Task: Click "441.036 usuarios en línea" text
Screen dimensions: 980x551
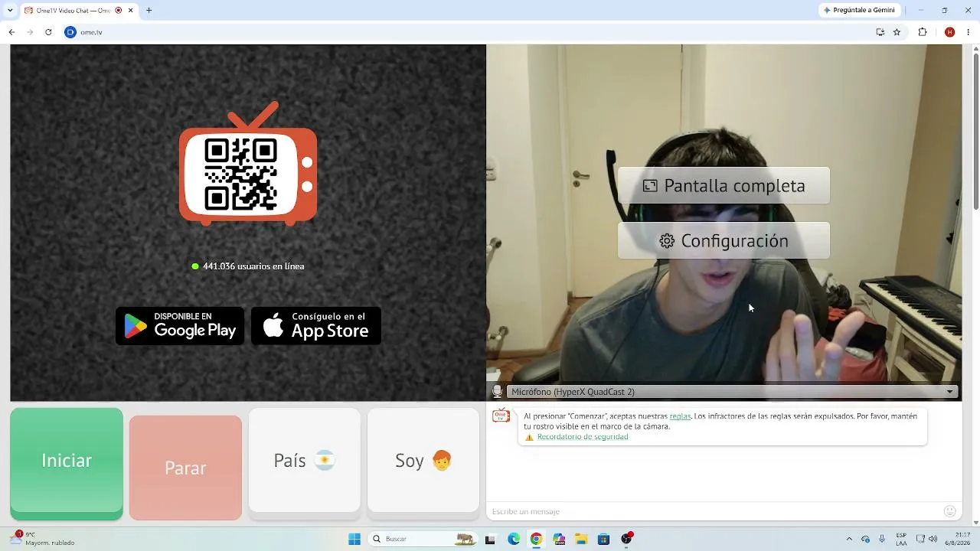Action: tap(253, 266)
